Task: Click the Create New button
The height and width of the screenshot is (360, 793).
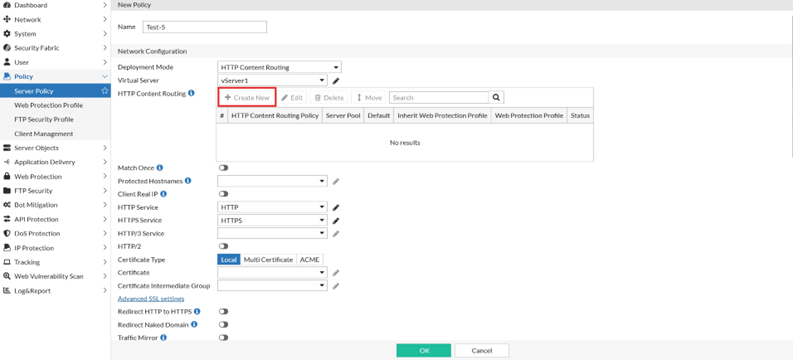Action: (x=247, y=98)
